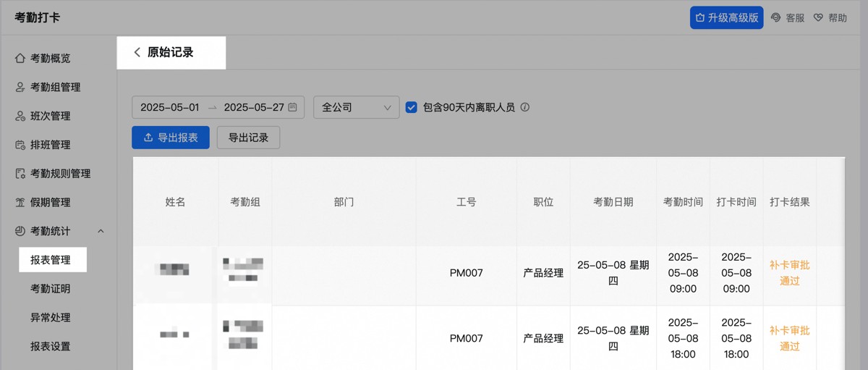
Task: Click the back arrow beside 原始记录
Action: point(137,52)
